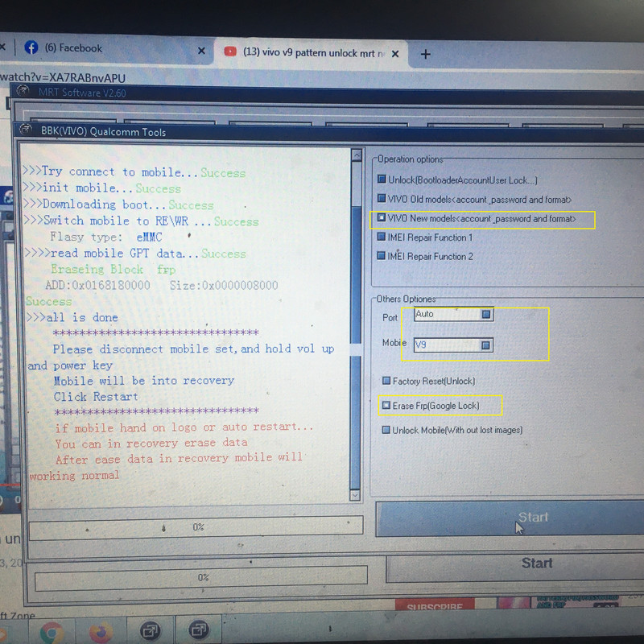Click the Qualcomm Tools 0% progress bar

pos(196,527)
